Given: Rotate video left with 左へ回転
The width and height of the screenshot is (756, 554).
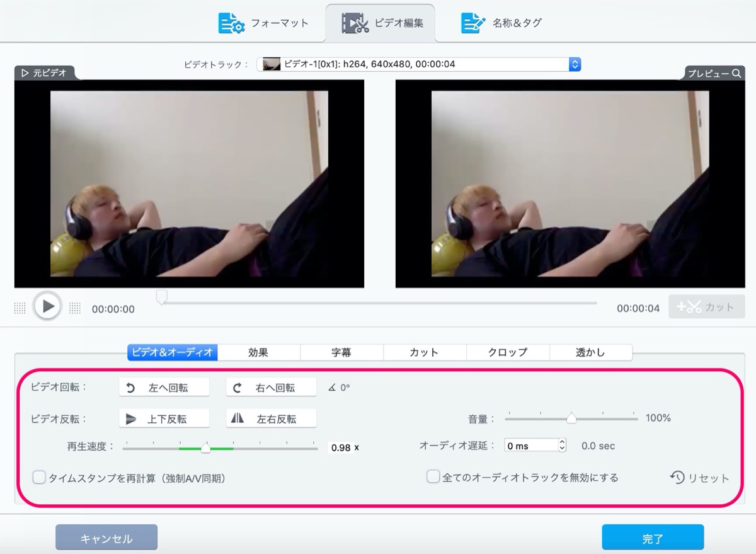Looking at the screenshot, I should [x=164, y=388].
